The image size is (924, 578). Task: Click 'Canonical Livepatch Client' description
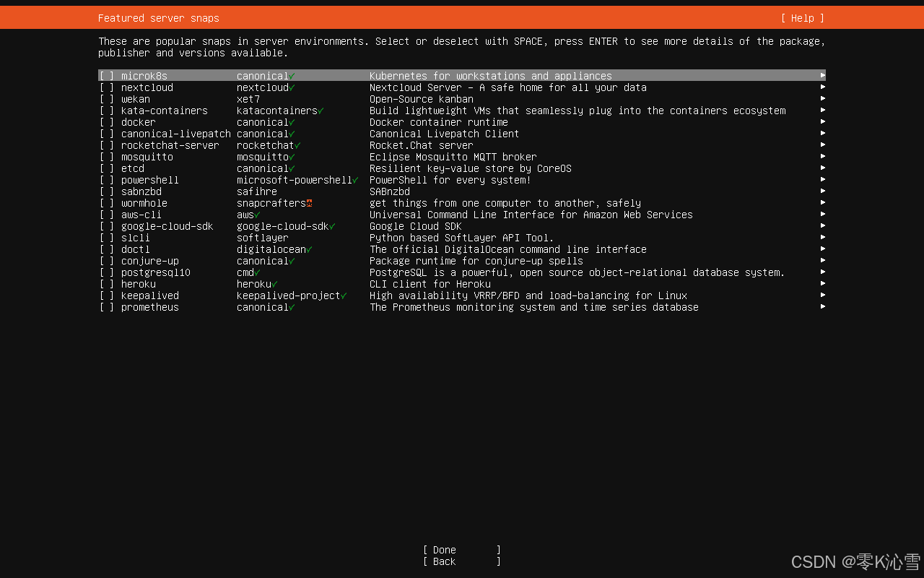point(445,134)
